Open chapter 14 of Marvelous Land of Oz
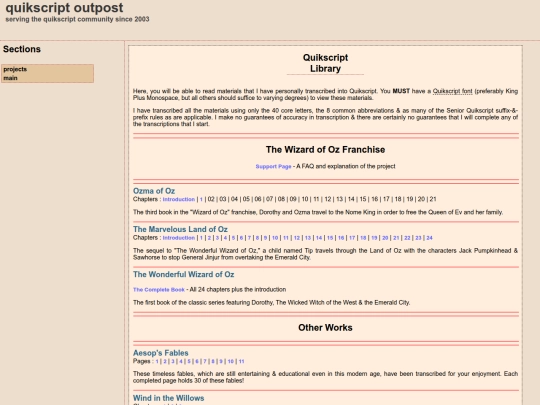 point(319,238)
